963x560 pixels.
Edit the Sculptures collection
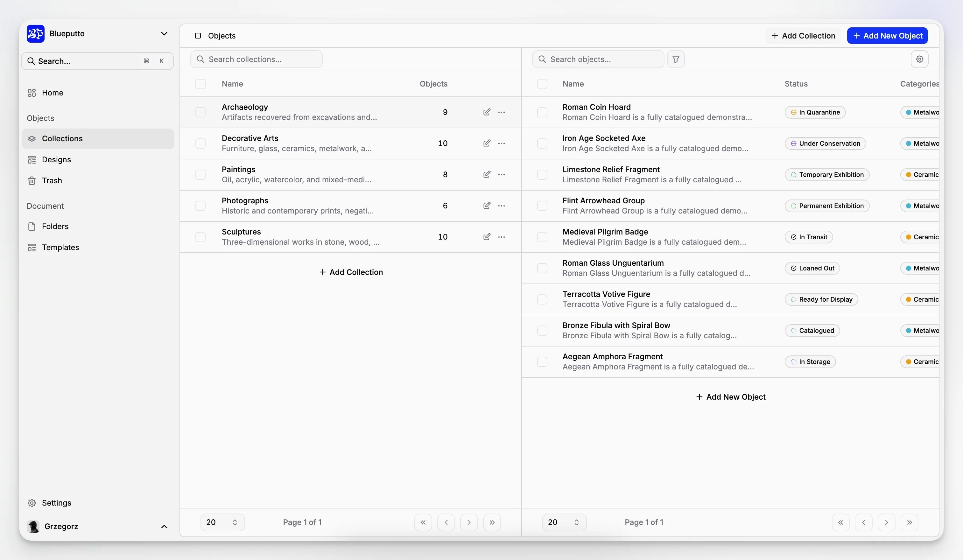pyautogui.click(x=487, y=237)
